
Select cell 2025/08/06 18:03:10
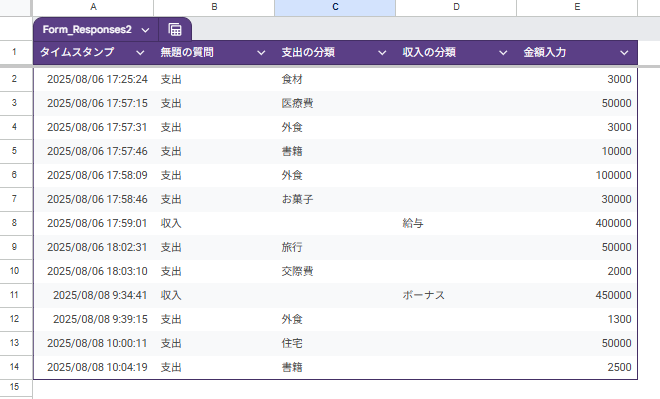[x=93, y=271]
